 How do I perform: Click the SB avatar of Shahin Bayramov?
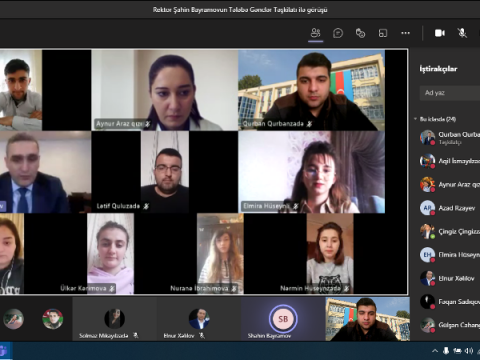tap(283, 319)
